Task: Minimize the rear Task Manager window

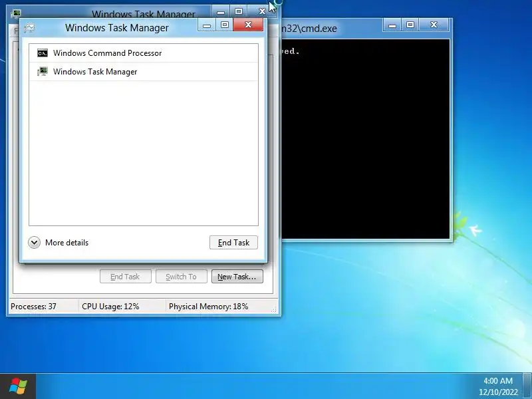Action: tap(221, 11)
